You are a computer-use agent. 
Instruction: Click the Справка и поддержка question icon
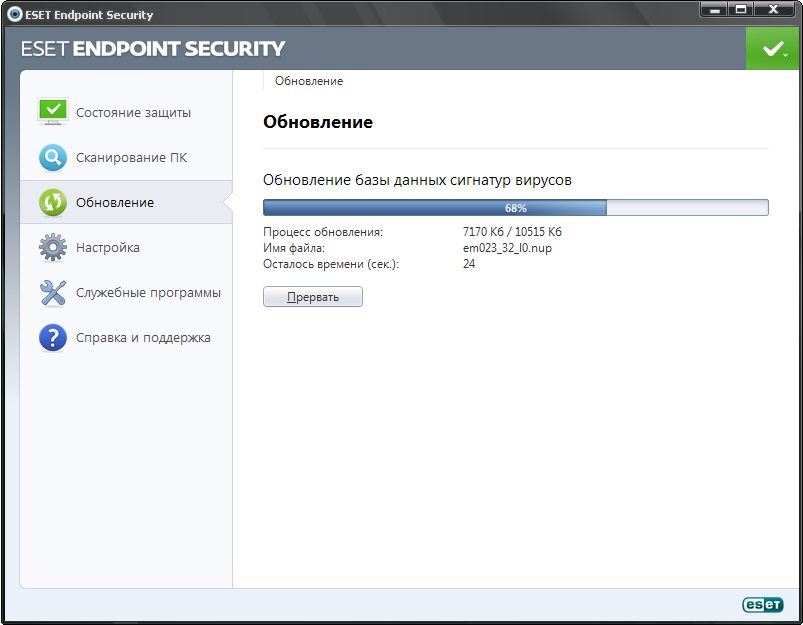point(52,338)
